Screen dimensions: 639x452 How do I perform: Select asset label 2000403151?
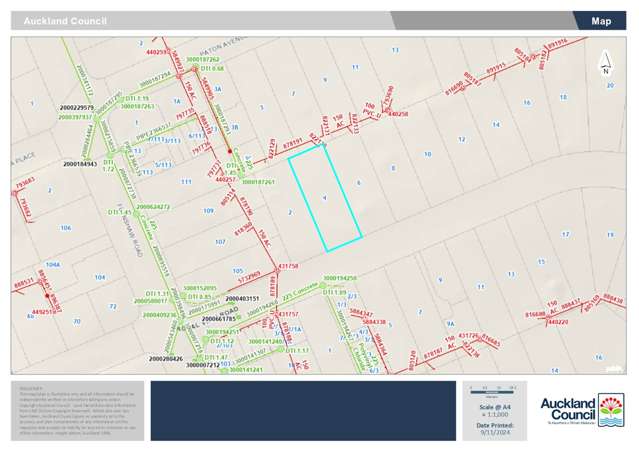coord(242,298)
